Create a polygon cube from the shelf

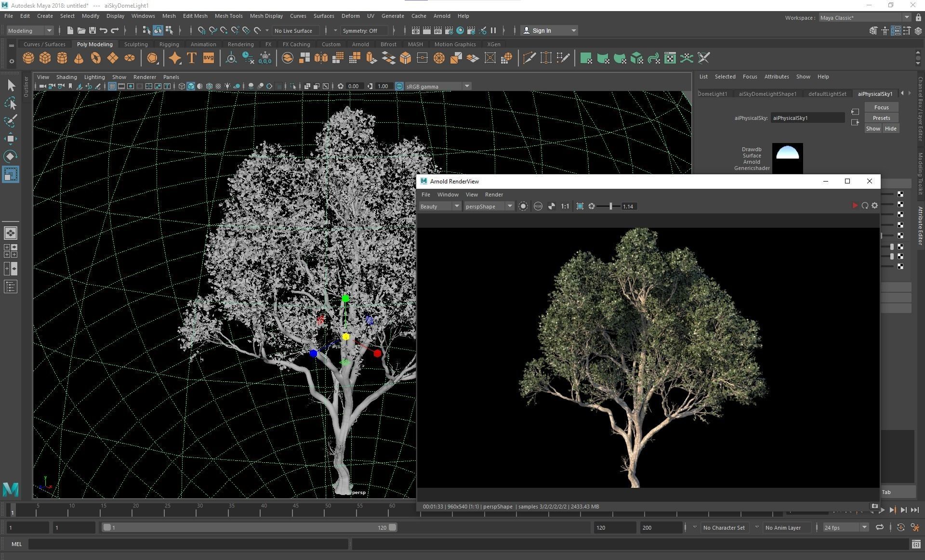45,58
